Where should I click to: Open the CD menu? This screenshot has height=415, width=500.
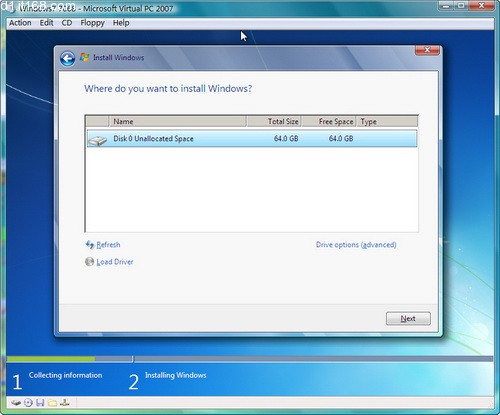pyautogui.click(x=67, y=23)
